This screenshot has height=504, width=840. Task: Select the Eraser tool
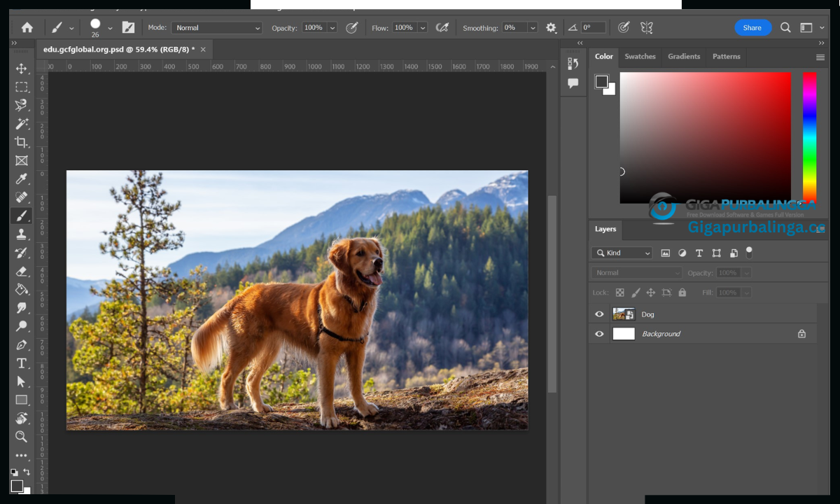21,271
